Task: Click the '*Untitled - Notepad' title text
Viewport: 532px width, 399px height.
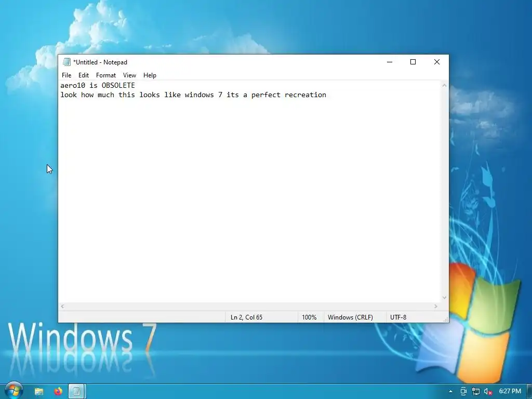Action: [100, 62]
